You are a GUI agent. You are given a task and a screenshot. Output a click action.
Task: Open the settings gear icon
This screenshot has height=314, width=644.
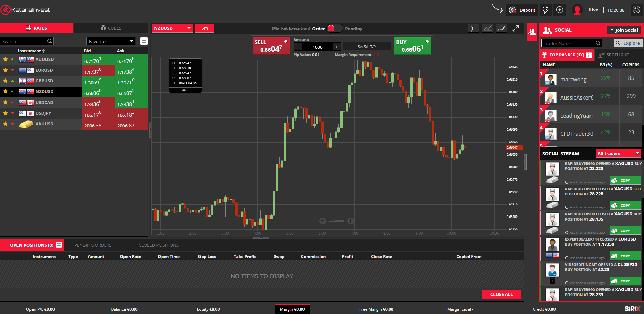tap(636, 10)
